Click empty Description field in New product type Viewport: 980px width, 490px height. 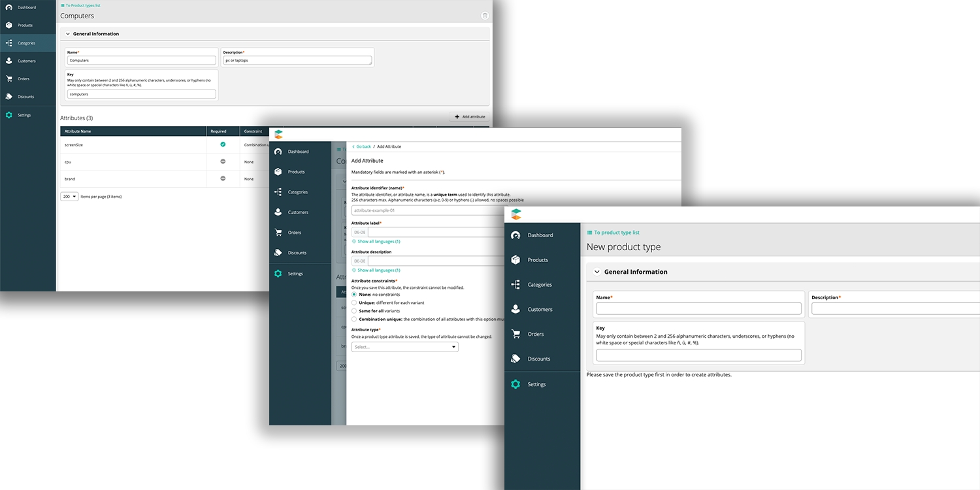tap(896, 308)
